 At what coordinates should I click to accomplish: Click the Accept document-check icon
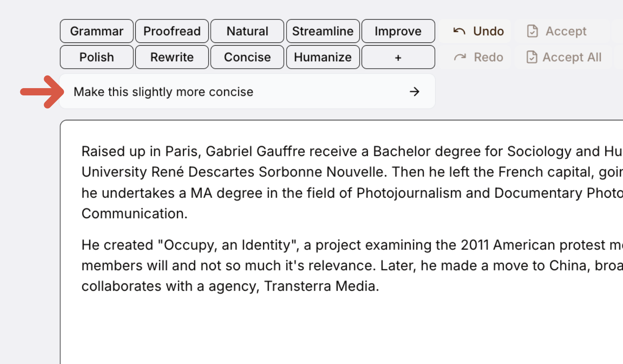pos(533,31)
